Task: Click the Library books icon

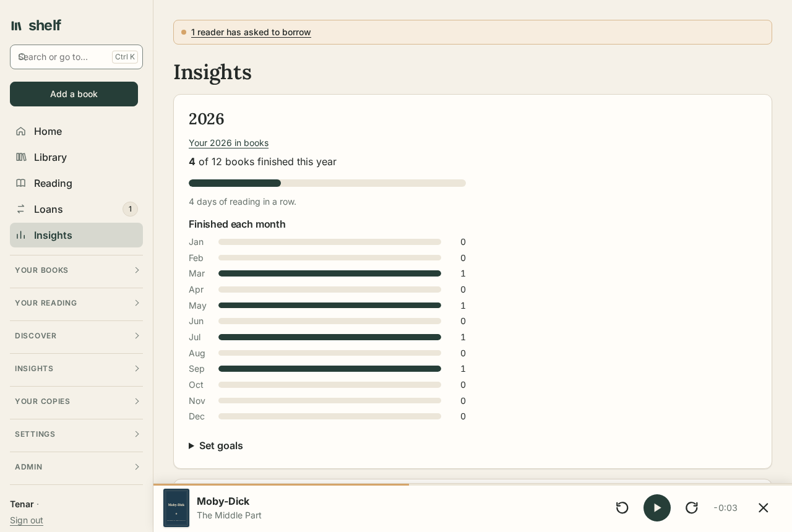Action: (21, 157)
